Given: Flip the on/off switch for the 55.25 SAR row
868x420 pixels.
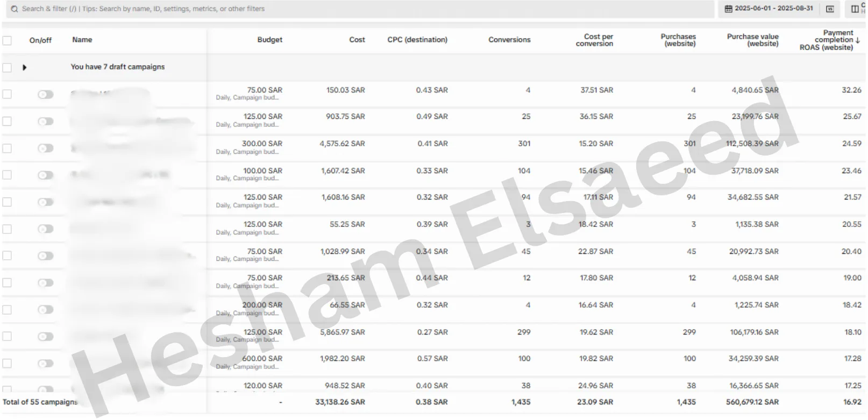Looking at the screenshot, I should pyautogui.click(x=46, y=229).
